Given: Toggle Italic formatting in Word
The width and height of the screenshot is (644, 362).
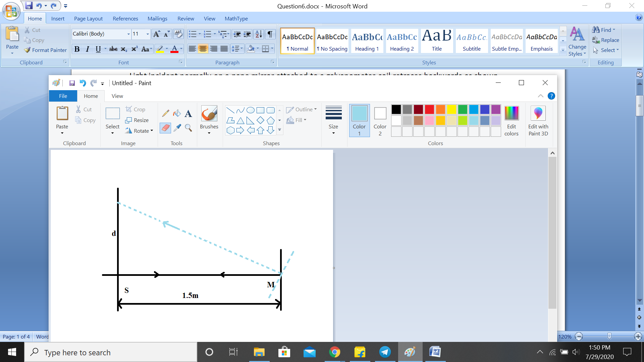Looking at the screenshot, I should (x=88, y=49).
